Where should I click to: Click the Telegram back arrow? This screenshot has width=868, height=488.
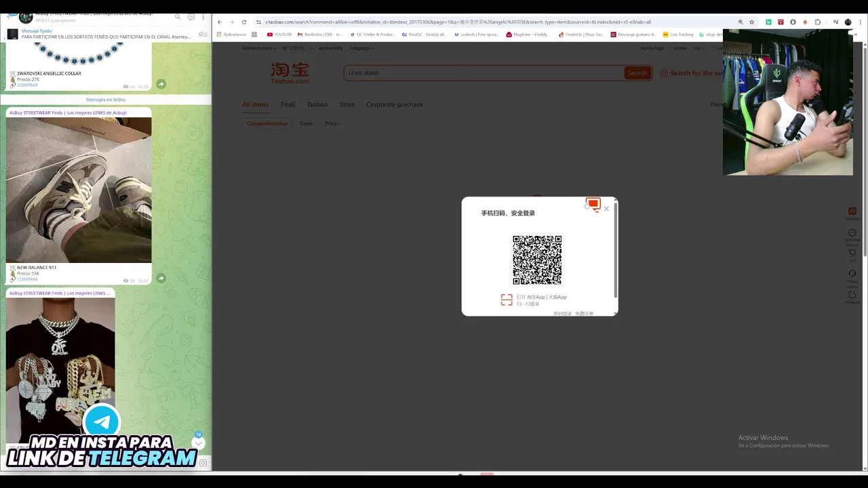[x=11, y=17]
